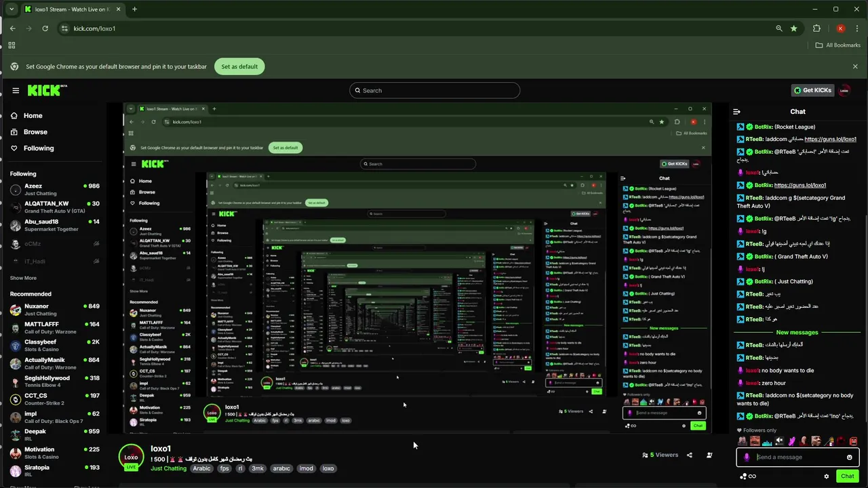This screenshot has width=868, height=488.
Task: Click the loxo1 streamer avatar with LIVE badge
Action: 131,457
